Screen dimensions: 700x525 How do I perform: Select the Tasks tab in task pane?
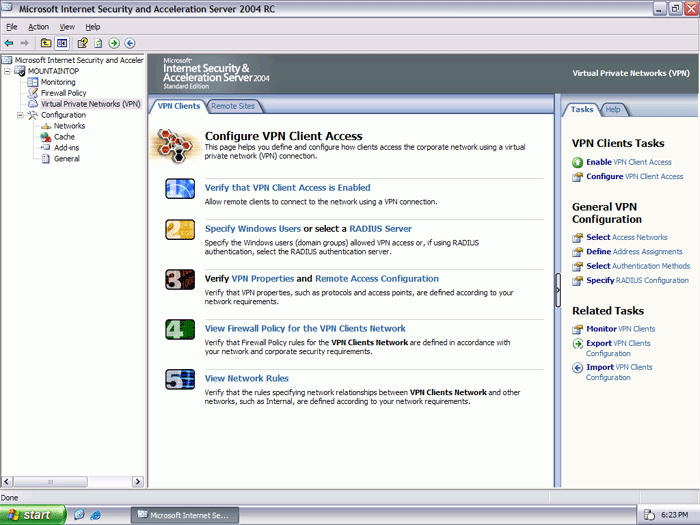[582, 109]
